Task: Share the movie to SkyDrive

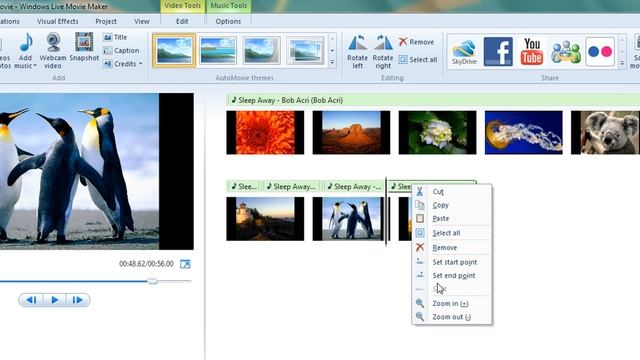Action: [x=464, y=52]
